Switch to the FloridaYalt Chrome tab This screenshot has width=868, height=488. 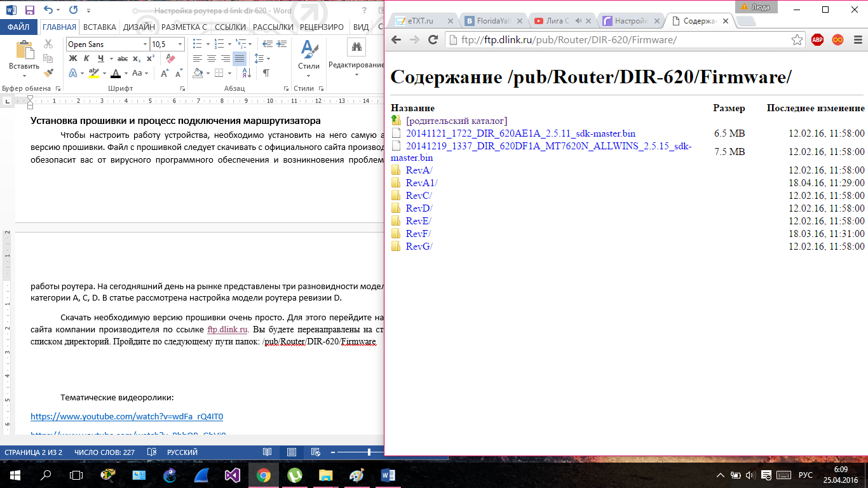click(493, 21)
